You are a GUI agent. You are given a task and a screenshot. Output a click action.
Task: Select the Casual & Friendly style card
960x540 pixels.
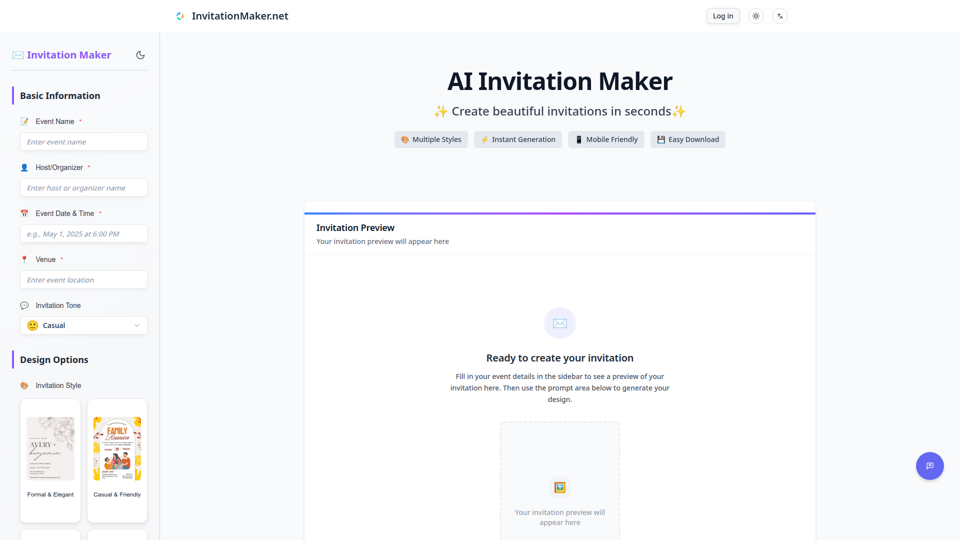(x=117, y=460)
